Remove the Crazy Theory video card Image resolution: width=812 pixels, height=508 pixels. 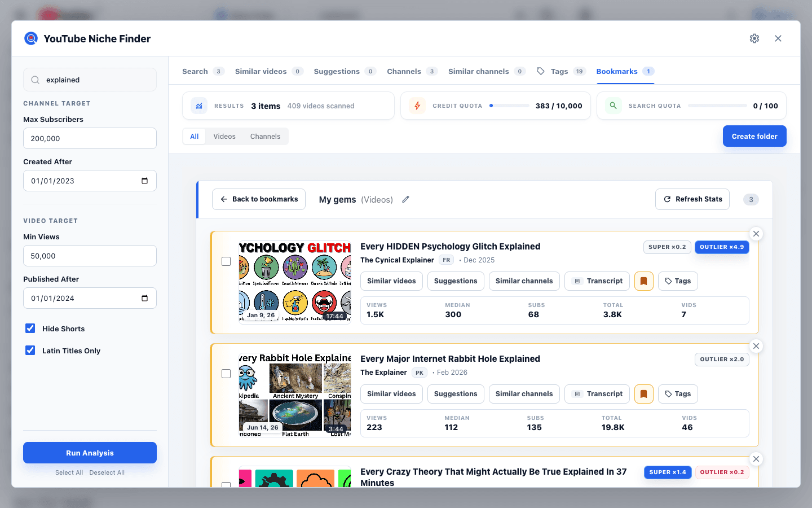coord(756,459)
